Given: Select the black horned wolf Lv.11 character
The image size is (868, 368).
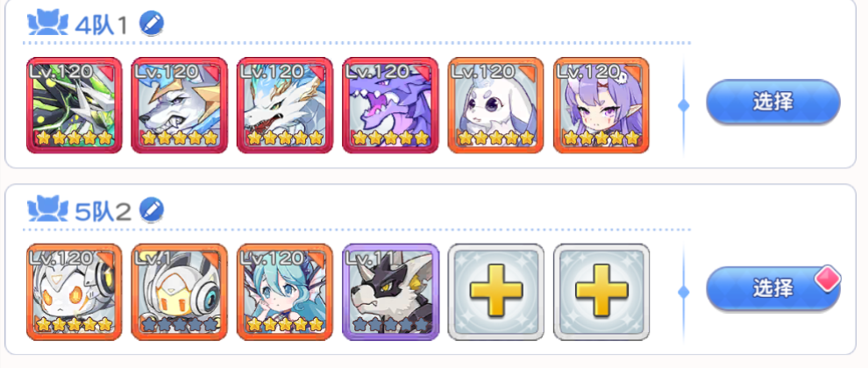Looking at the screenshot, I should 390,292.
